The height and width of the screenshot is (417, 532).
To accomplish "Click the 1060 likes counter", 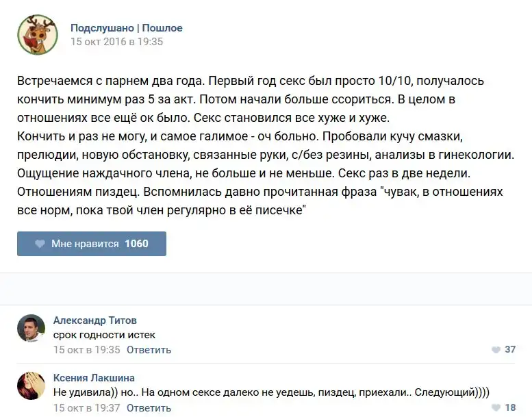I will pos(136,244).
